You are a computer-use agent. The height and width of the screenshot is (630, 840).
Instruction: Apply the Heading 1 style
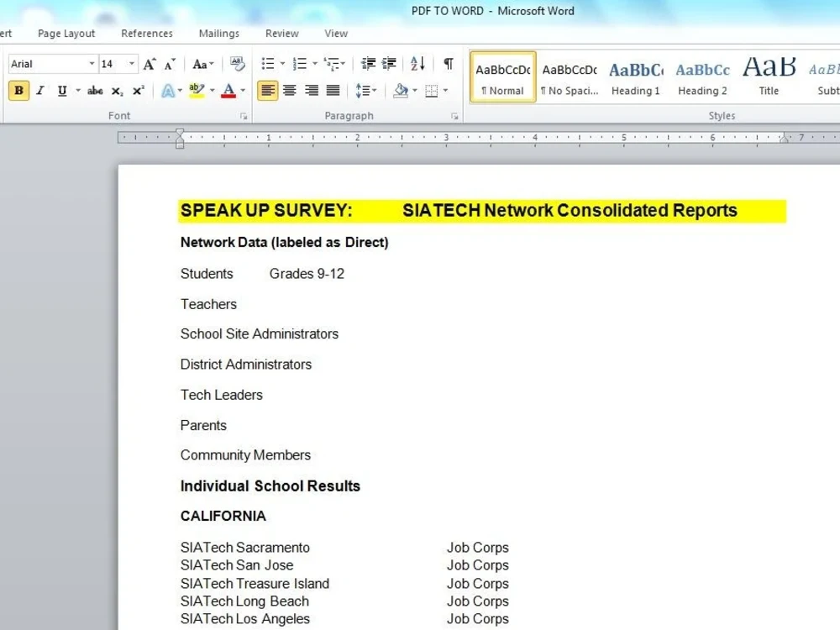tap(635, 77)
